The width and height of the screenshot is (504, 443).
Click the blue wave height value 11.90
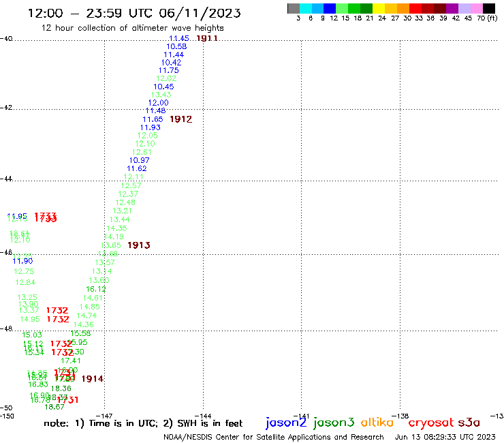(22, 261)
